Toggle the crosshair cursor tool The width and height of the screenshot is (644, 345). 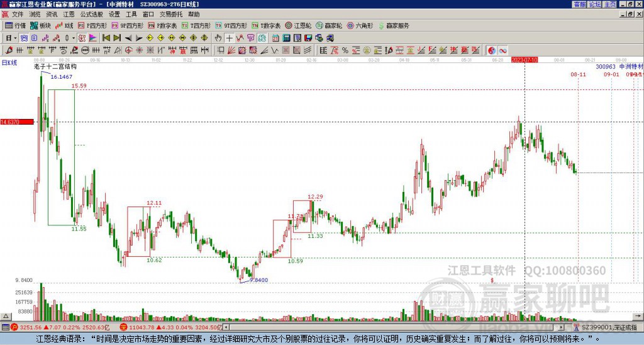pos(229,38)
